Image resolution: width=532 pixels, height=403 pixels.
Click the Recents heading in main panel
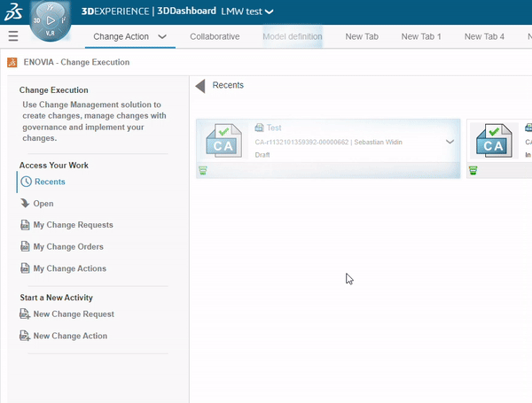(x=228, y=85)
